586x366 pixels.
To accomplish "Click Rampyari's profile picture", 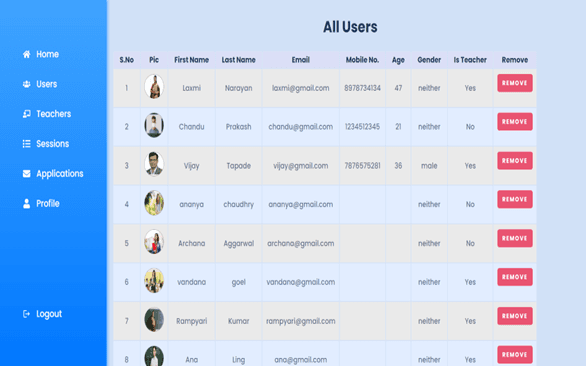I will (x=154, y=320).
